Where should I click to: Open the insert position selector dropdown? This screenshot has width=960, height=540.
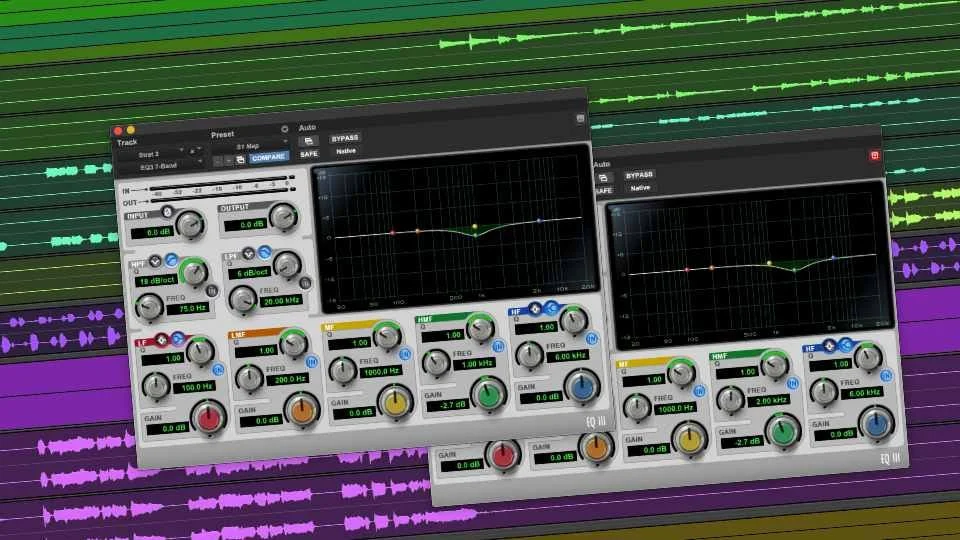click(x=196, y=150)
